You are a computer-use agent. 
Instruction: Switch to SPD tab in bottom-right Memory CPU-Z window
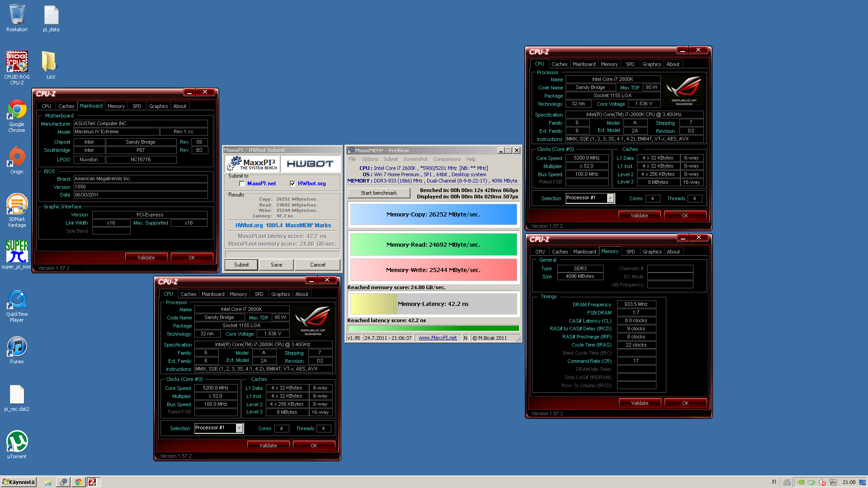pos(630,252)
